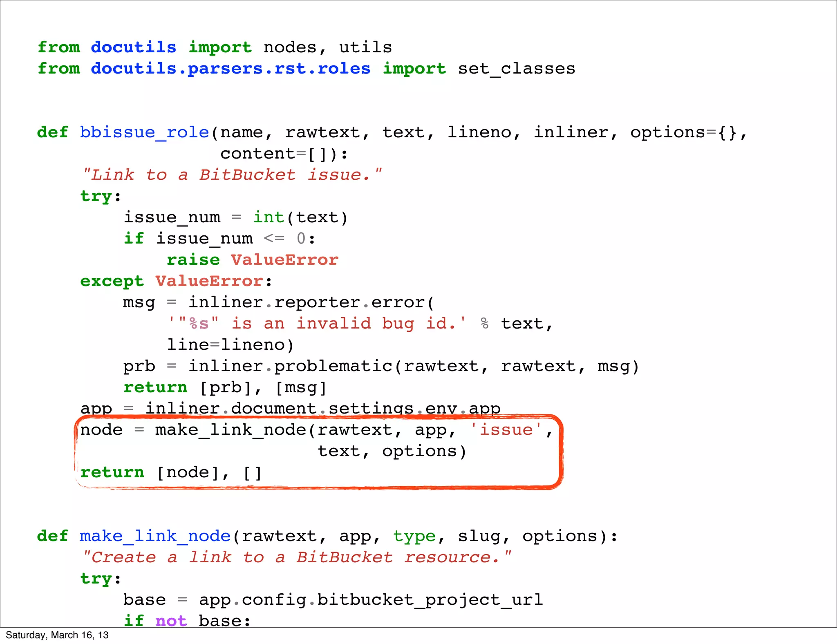
Task: Click the 'from docutils import nodes, utils' line
Action: point(215,47)
